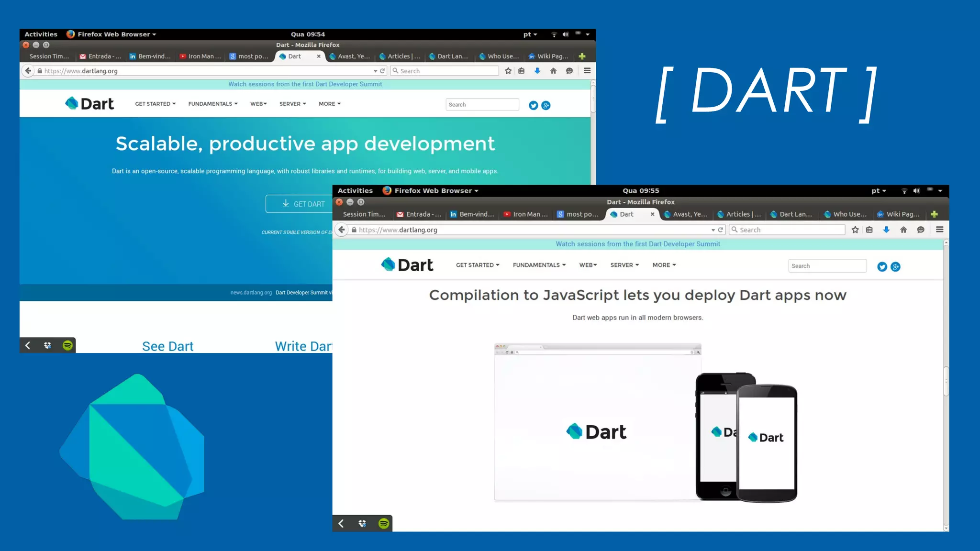Click browser mockup image in front window
This screenshot has height=551, width=980.
click(598, 422)
